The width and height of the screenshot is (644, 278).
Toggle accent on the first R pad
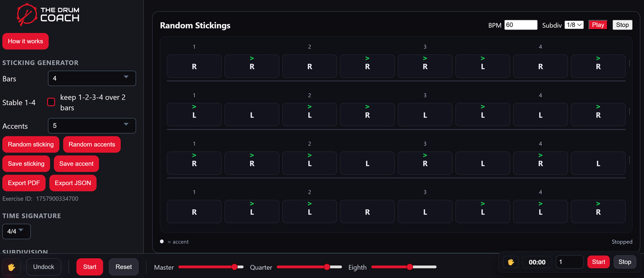click(194, 66)
